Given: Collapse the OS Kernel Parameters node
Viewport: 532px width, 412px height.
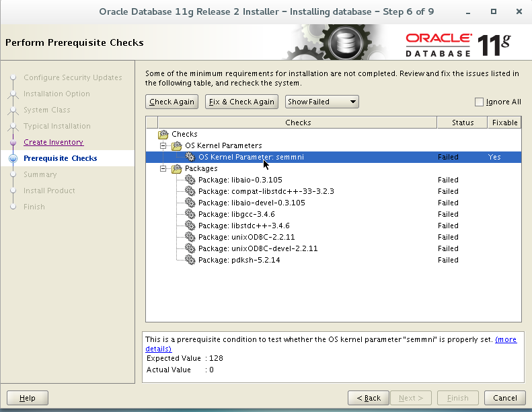Looking at the screenshot, I should (x=163, y=145).
